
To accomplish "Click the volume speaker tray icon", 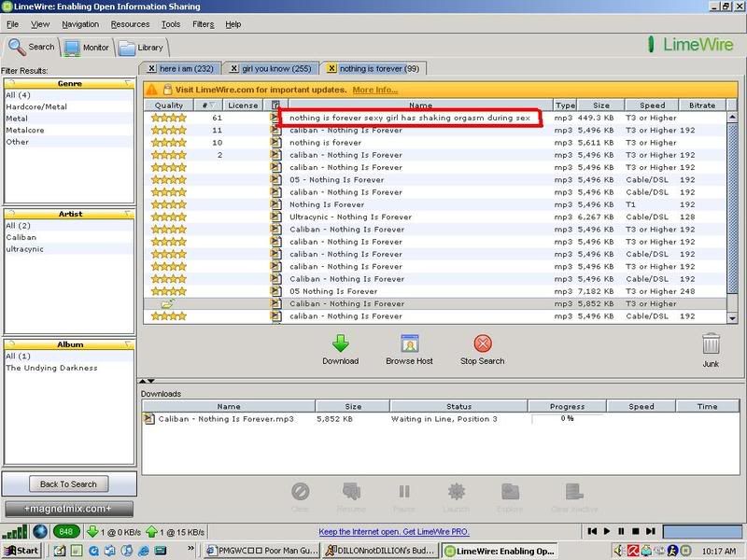I will pos(619,551).
